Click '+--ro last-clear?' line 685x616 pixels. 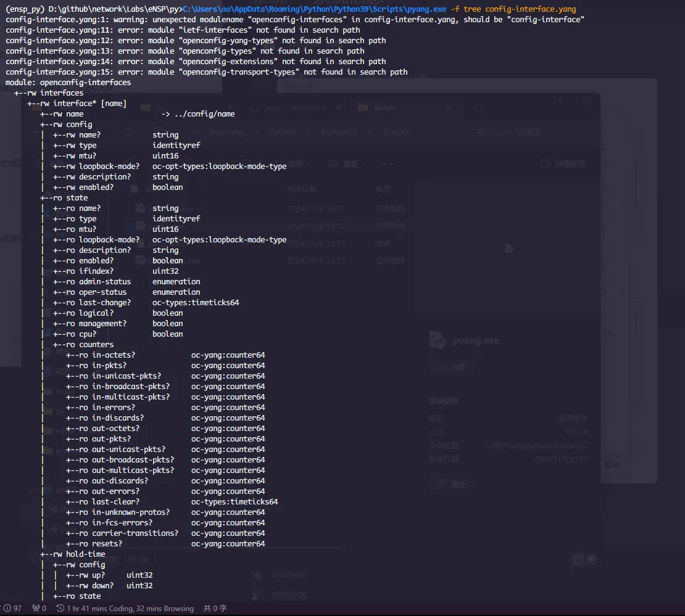(102, 501)
